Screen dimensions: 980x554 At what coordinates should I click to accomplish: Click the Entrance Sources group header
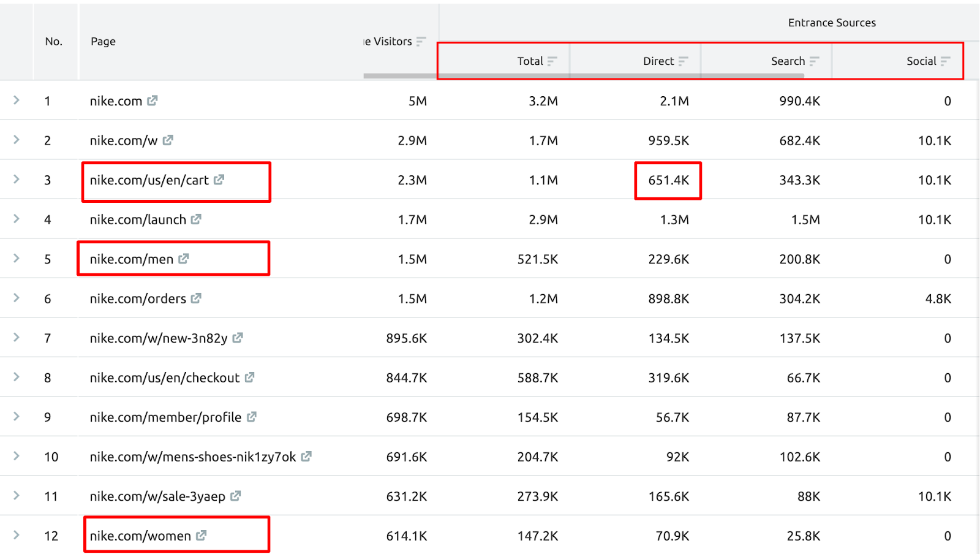[x=832, y=23]
